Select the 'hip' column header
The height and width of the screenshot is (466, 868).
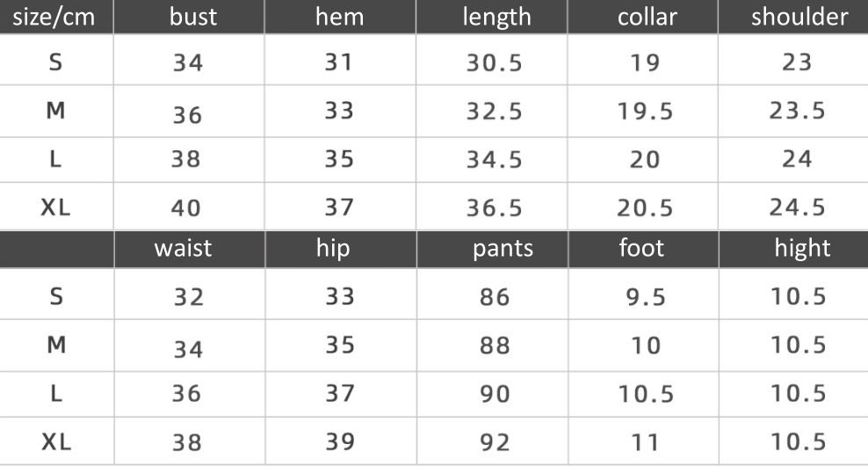click(x=333, y=248)
